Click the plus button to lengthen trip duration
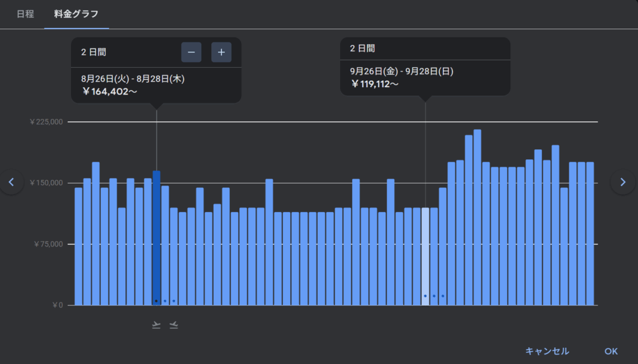This screenshot has width=638, height=364. (x=221, y=52)
